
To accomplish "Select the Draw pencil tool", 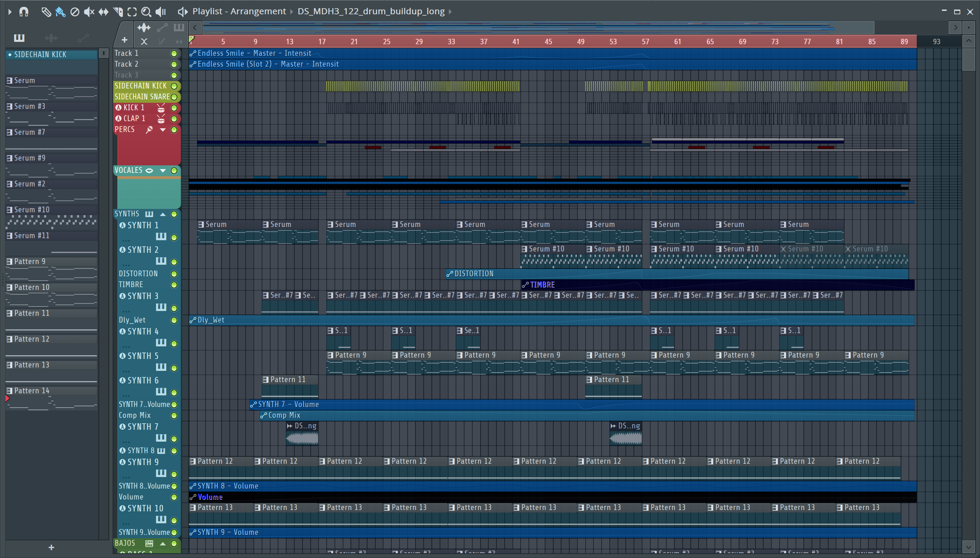I will coord(46,12).
